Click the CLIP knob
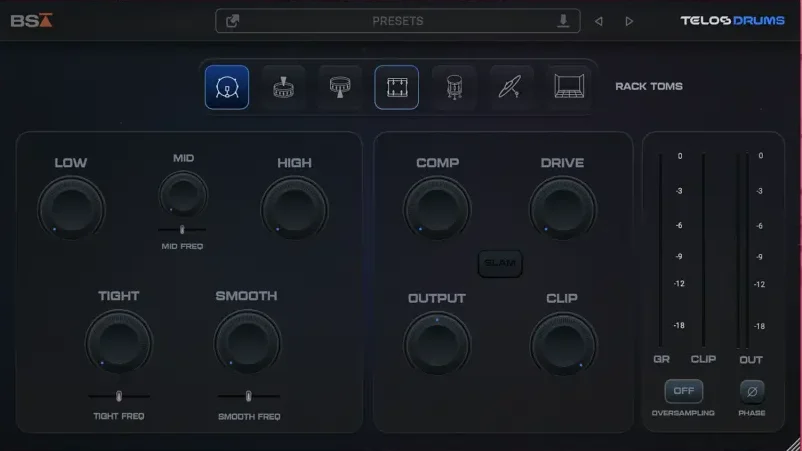 (563, 344)
